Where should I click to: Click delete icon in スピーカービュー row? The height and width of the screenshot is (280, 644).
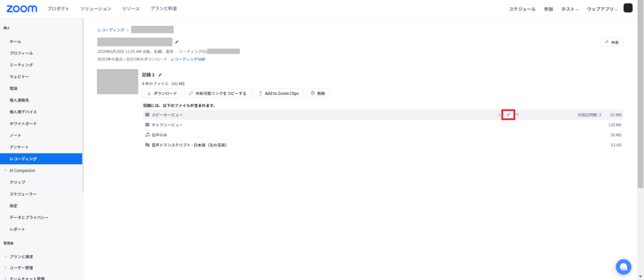coord(518,115)
